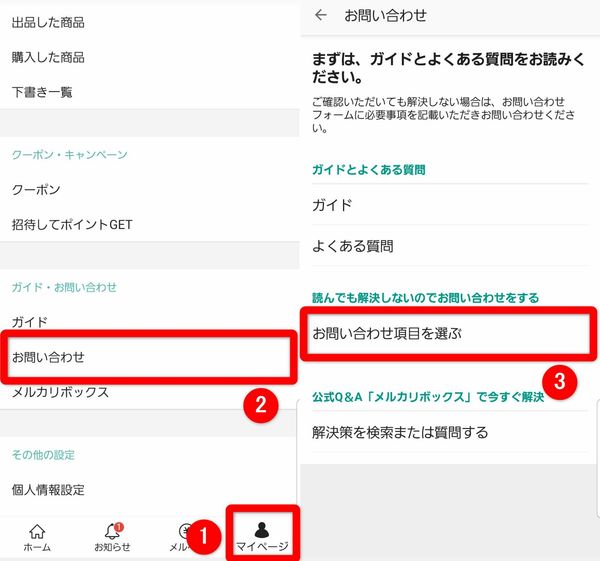
Task: Select お問い合わせ項目を選ぶ
Action: click(449, 334)
